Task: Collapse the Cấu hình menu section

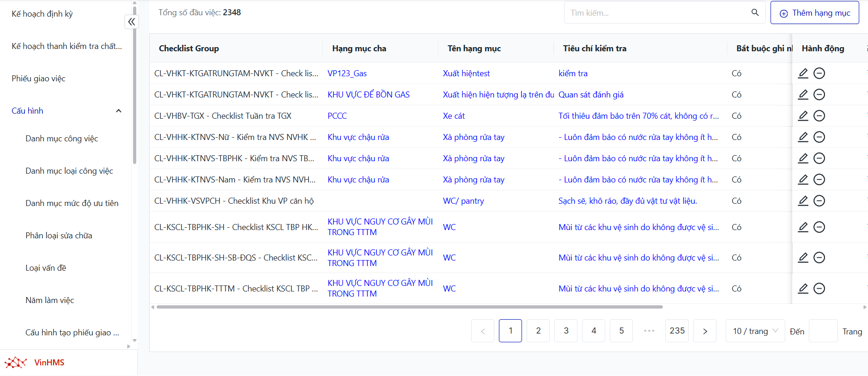Action: coord(118,111)
